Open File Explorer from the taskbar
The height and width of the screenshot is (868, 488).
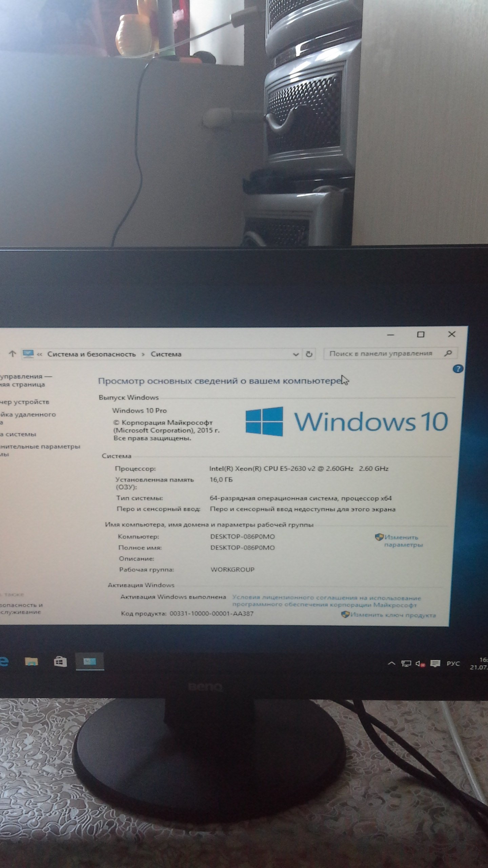[32, 662]
